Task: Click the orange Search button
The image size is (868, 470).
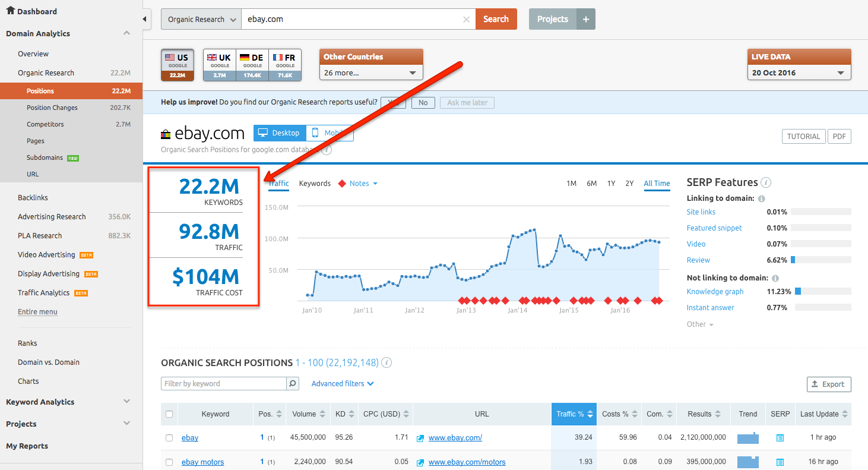Action: 496,19
